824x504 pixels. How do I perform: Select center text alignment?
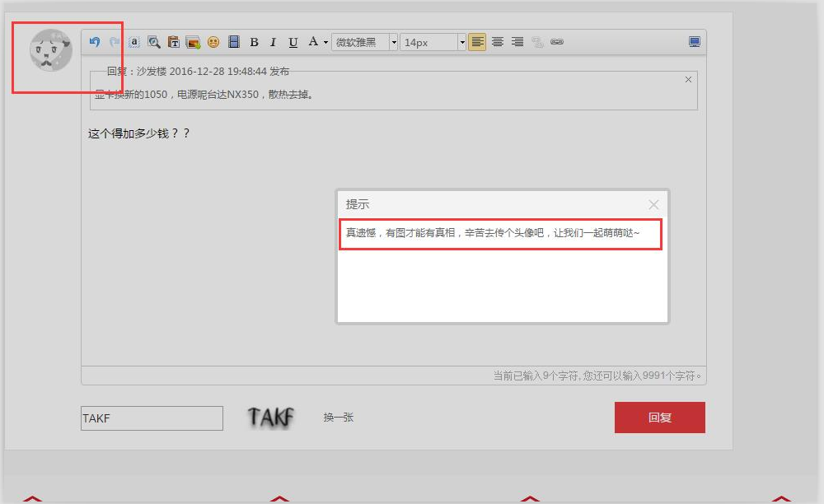pos(498,41)
